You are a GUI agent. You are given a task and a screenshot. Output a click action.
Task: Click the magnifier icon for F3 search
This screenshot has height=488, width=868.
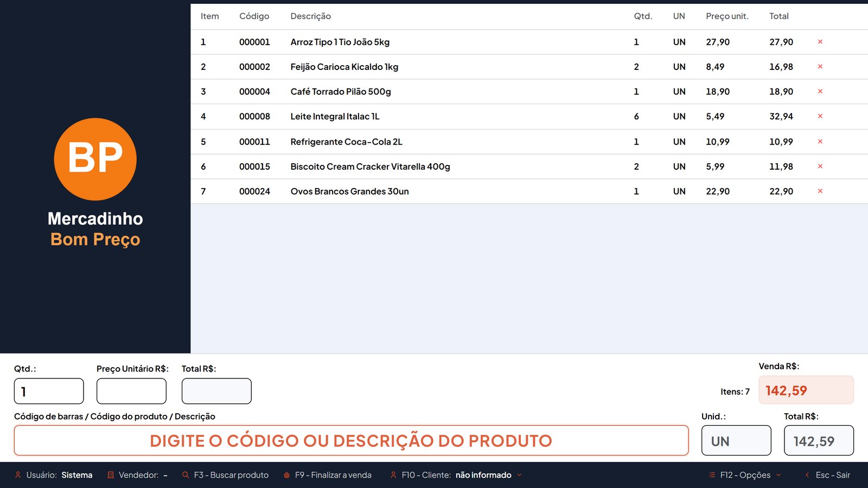pyautogui.click(x=186, y=475)
